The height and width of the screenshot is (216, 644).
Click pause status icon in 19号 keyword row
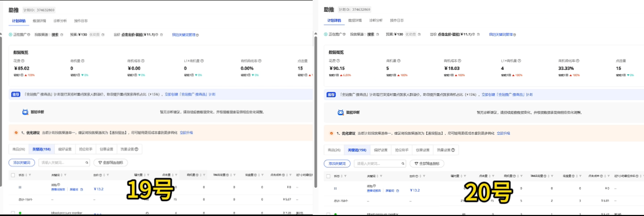20,187
